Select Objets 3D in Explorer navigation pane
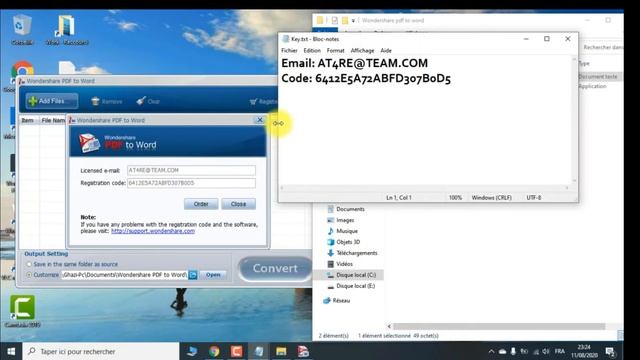The image size is (640, 360). click(x=348, y=242)
